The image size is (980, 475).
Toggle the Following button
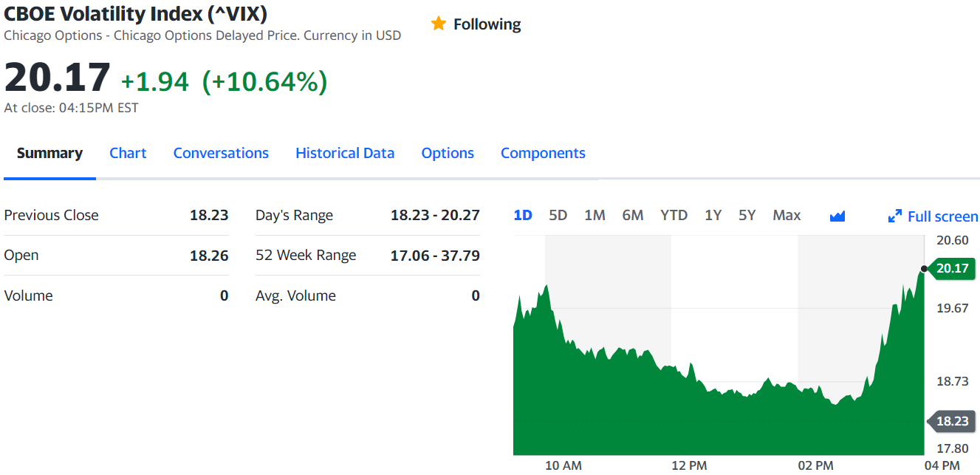coord(476,24)
